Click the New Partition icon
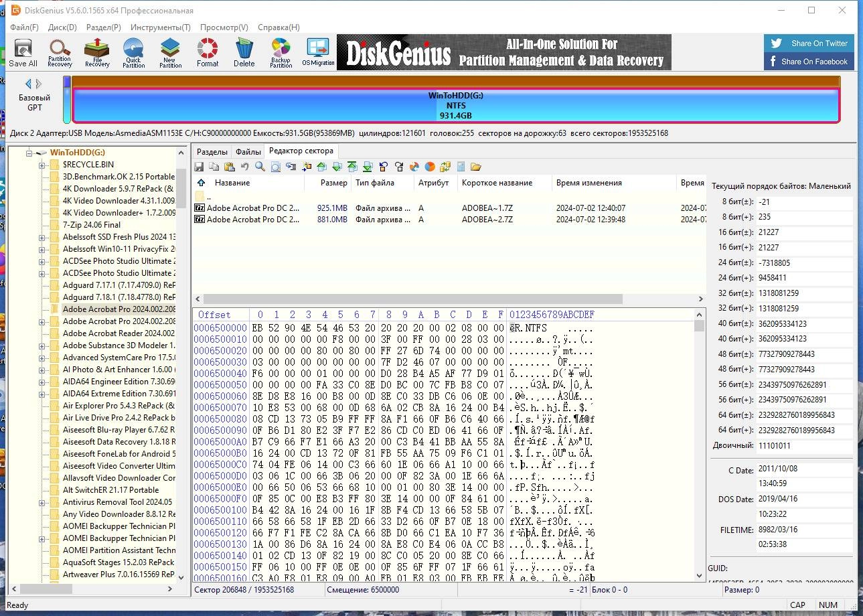The width and height of the screenshot is (863, 616). (170, 52)
